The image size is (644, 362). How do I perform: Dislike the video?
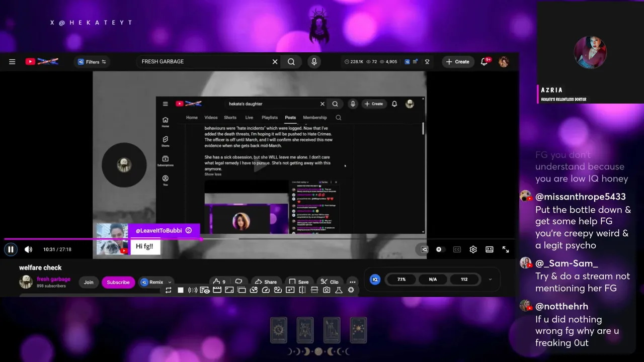click(239, 282)
